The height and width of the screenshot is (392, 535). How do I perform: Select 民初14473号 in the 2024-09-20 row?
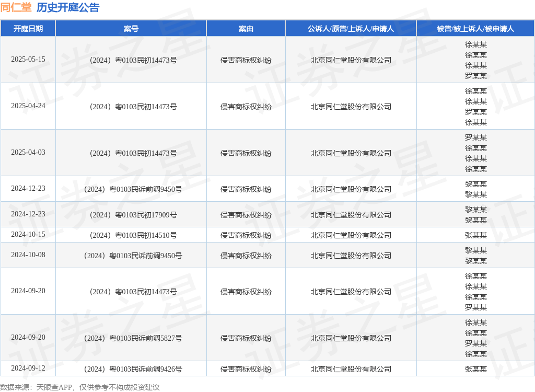(133, 292)
